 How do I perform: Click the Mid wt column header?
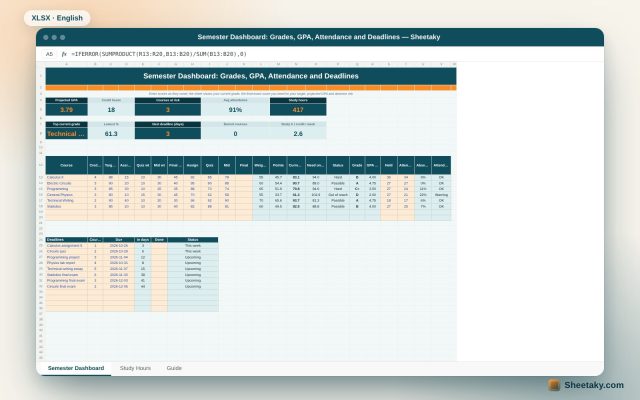[159, 165]
